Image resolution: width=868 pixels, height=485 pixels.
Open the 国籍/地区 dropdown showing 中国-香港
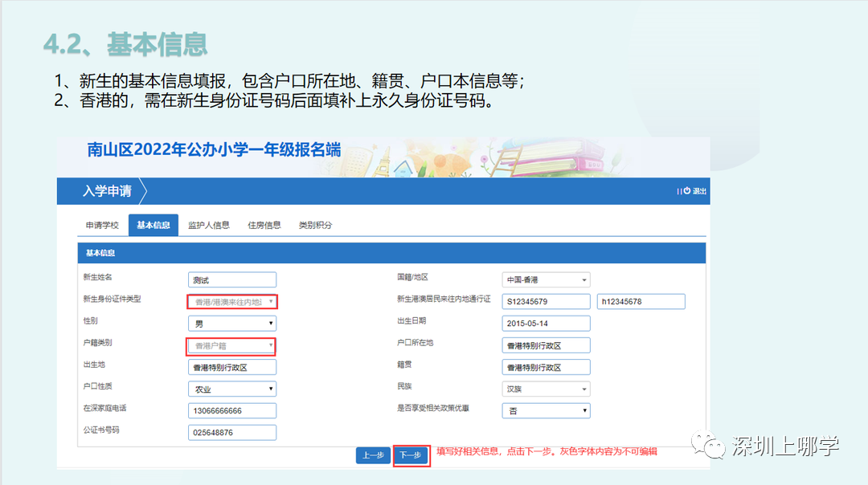pyautogui.click(x=546, y=279)
